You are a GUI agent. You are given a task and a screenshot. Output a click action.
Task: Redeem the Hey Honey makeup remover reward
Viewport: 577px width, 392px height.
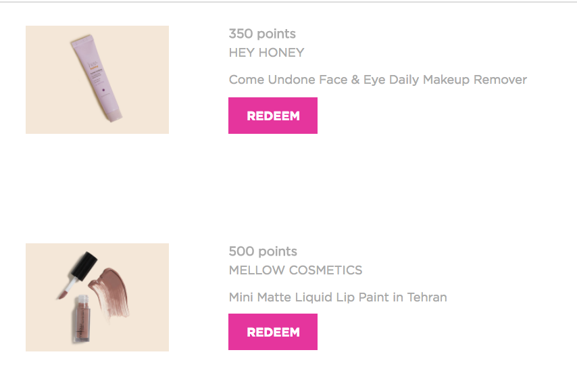[273, 116]
